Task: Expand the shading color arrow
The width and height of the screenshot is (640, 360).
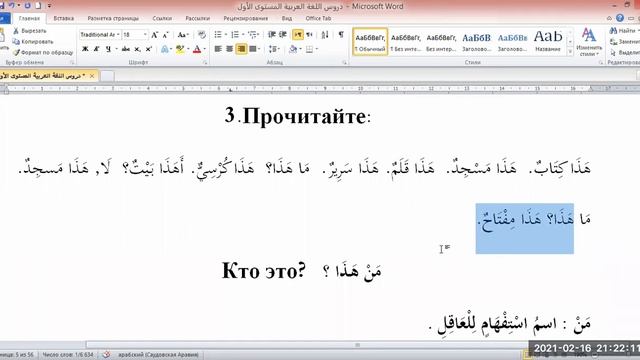Action: point(300,49)
